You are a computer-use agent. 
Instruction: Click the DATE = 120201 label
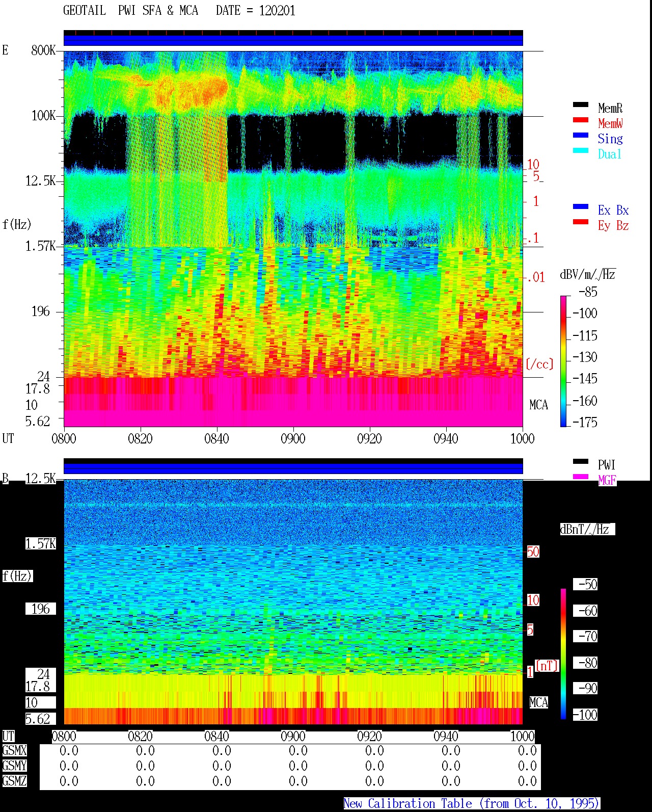click(256, 11)
